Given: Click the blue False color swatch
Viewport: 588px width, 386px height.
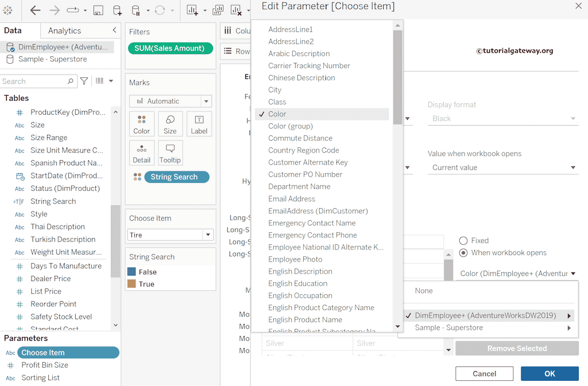Looking at the screenshot, I should point(131,271).
